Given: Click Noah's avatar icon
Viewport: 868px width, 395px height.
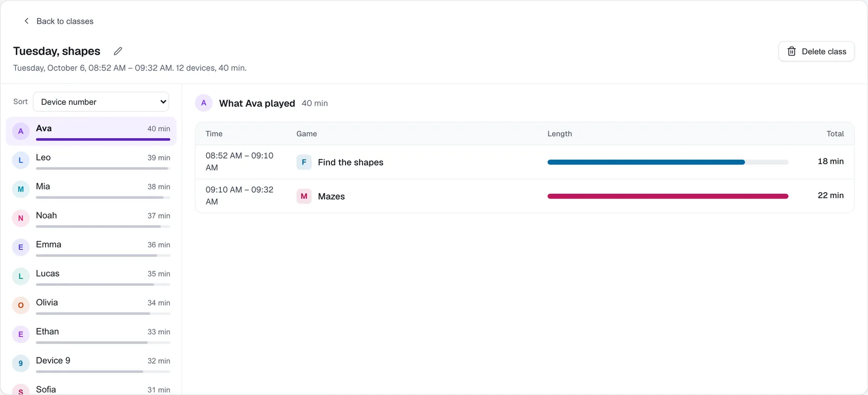Looking at the screenshot, I should [x=21, y=218].
